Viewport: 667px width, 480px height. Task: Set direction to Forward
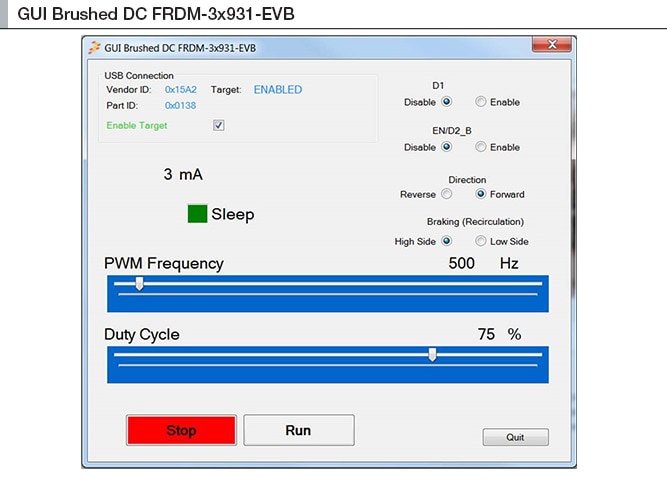point(481,194)
